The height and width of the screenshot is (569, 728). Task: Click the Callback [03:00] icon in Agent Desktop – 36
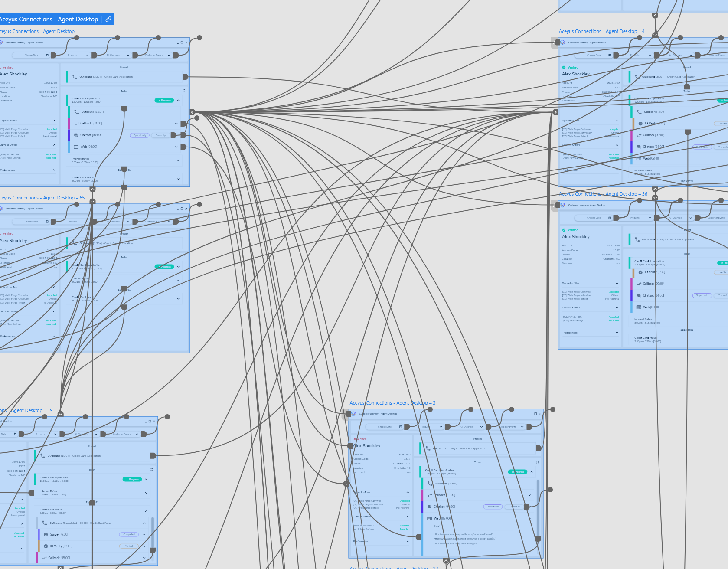[x=639, y=284]
